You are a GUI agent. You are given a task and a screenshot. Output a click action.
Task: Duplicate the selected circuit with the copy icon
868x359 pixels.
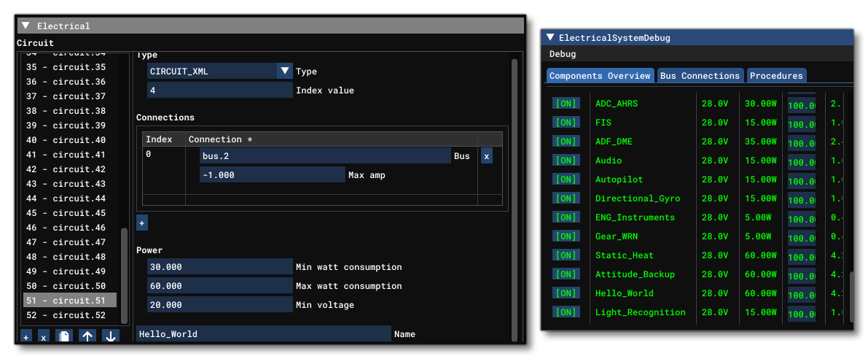[x=65, y=336]
